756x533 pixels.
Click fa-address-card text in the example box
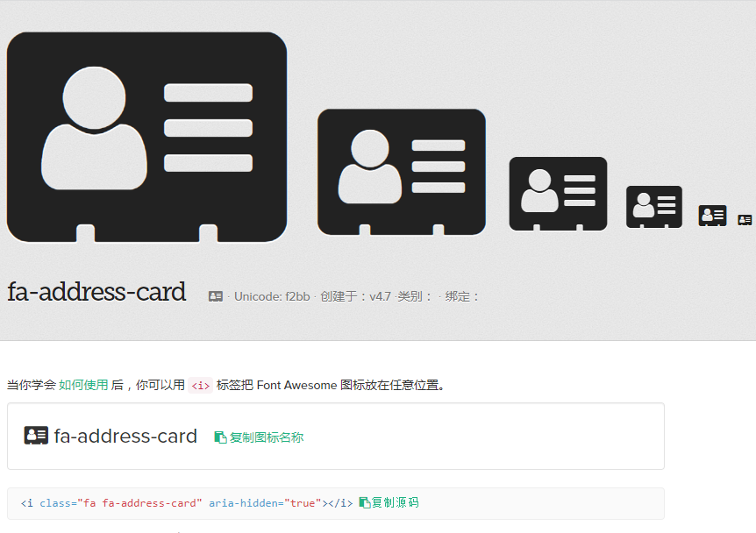click(125, 436)
